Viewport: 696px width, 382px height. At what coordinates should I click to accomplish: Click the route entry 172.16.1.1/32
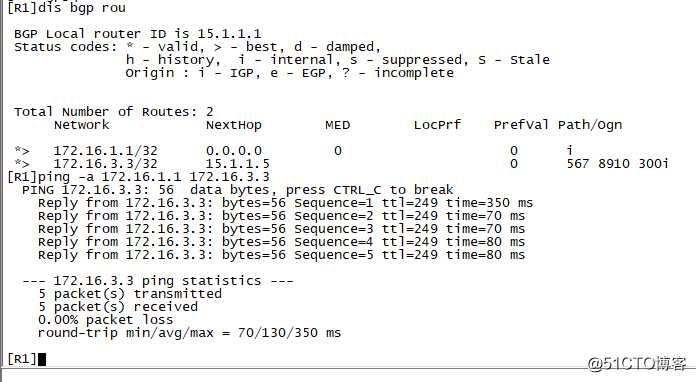click(106, 151)
